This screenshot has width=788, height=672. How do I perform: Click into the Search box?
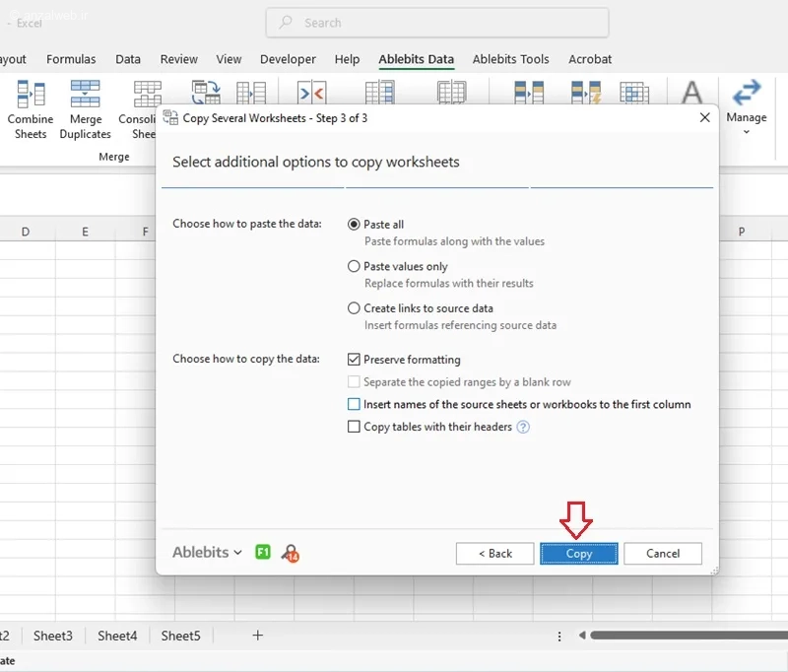coord(437,23)
